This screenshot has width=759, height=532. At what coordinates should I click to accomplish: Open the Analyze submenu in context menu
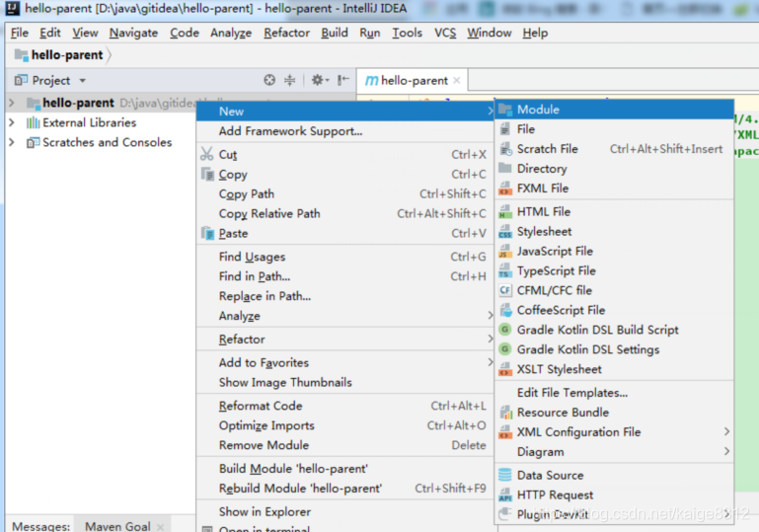point(345,316)
